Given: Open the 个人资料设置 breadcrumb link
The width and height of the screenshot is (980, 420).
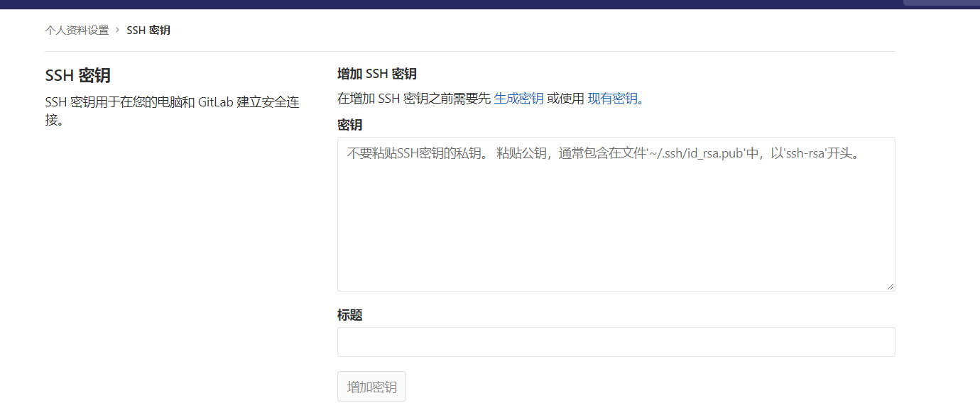Looking at the screenshot, I should point(77,31).
